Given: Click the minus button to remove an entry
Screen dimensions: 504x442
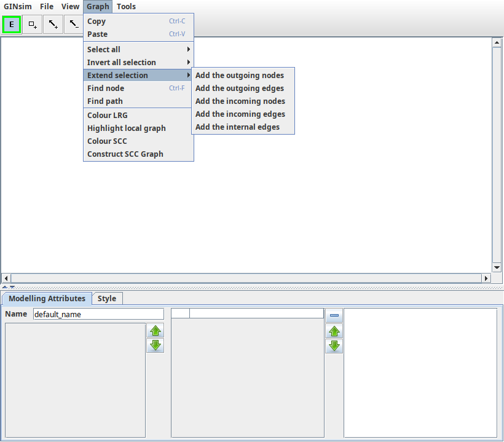Looking at the screenshot, I should pos(334,314).
